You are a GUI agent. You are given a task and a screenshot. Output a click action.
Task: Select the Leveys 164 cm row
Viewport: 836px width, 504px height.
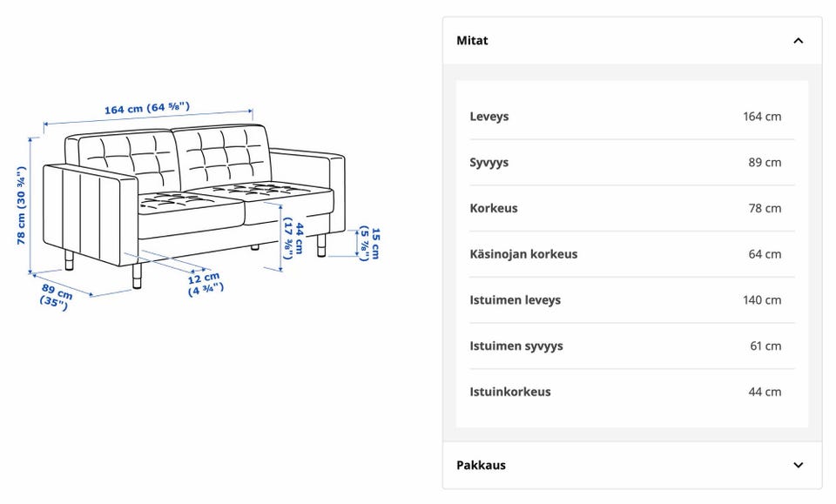pos(632,117)
